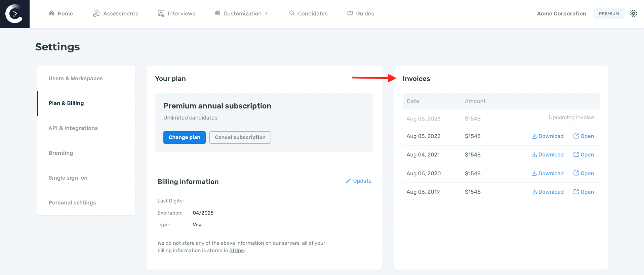Switch to API & Integrations settings
The height and width of the screenshot is (275, 644).
pyautogui.click(x=73, y=128)
